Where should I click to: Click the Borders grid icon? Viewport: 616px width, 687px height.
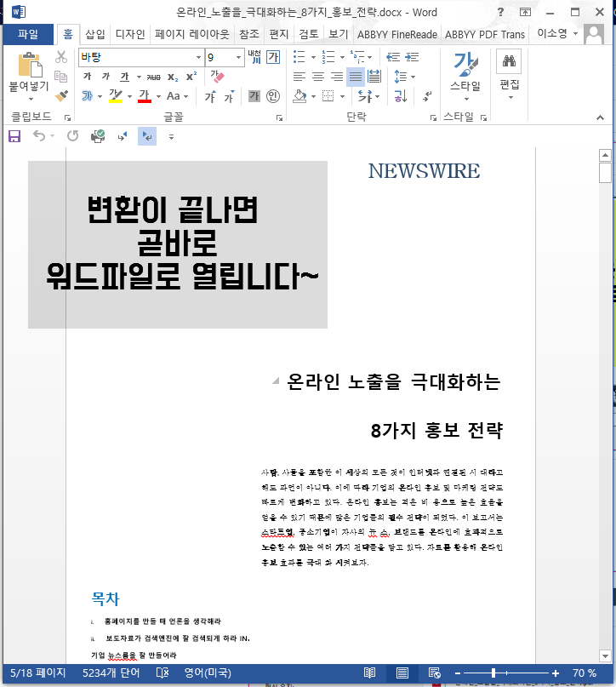pyautogui.click(x=328, y=96)
